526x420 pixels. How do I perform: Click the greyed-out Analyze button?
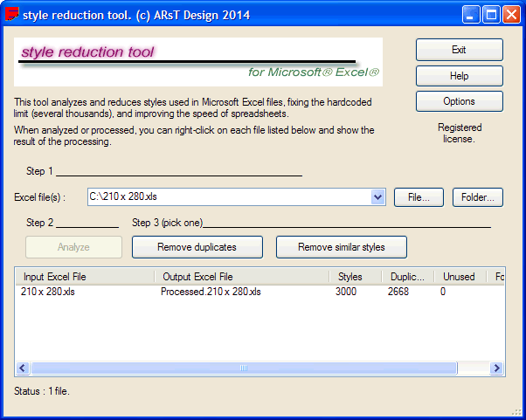73,247
